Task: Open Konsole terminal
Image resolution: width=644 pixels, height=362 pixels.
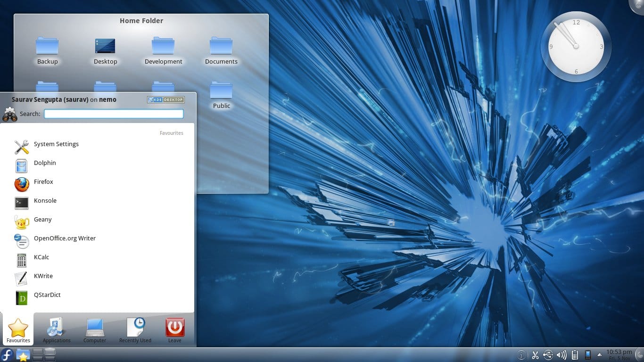Action: [45, 201]
